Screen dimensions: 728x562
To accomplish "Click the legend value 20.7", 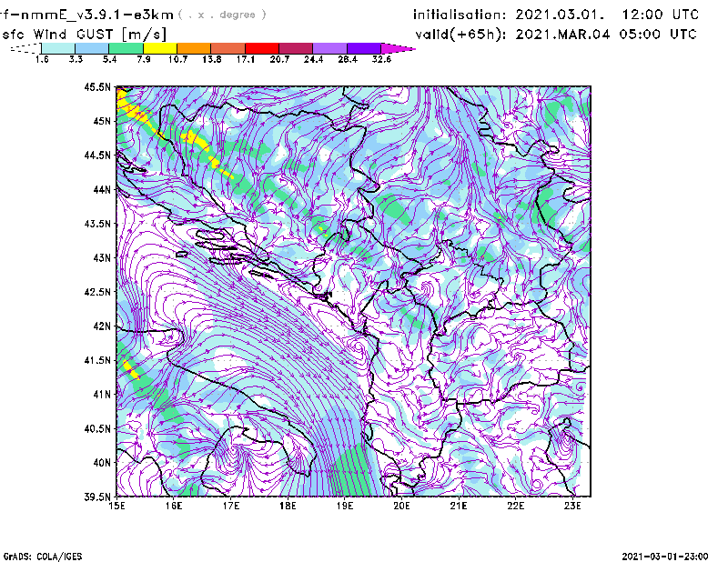I will (x=279, y=59).
